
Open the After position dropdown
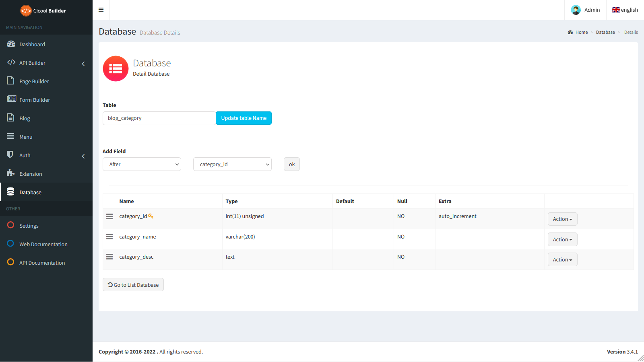coord(142,164)
